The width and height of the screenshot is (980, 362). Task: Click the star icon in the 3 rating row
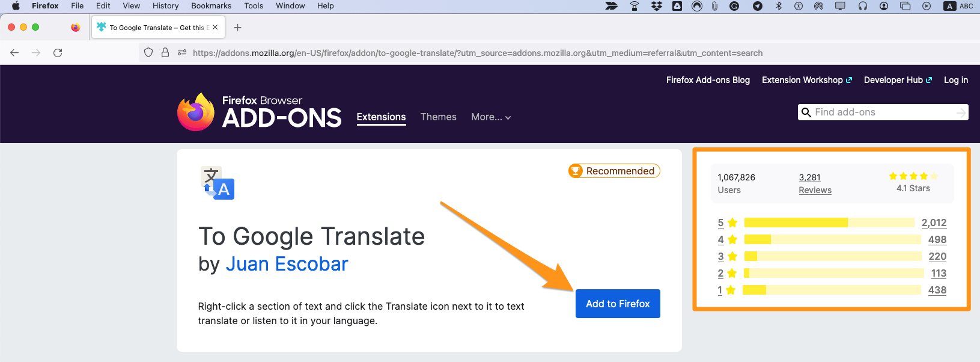[x=732, y=256]
